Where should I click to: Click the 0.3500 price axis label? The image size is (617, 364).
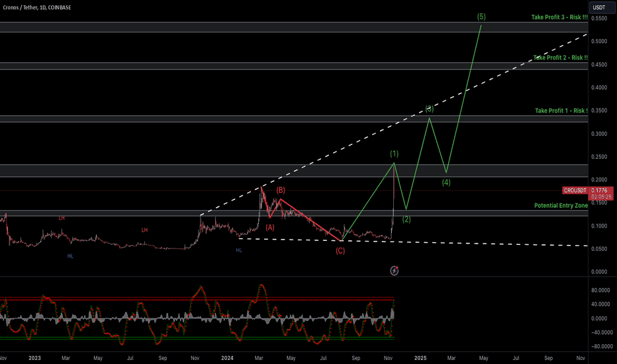point(599,111)
